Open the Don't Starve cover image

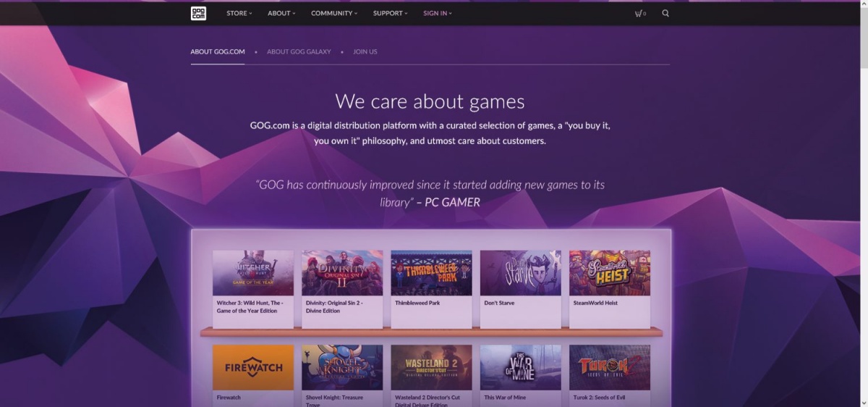click(x=521, y=273)
